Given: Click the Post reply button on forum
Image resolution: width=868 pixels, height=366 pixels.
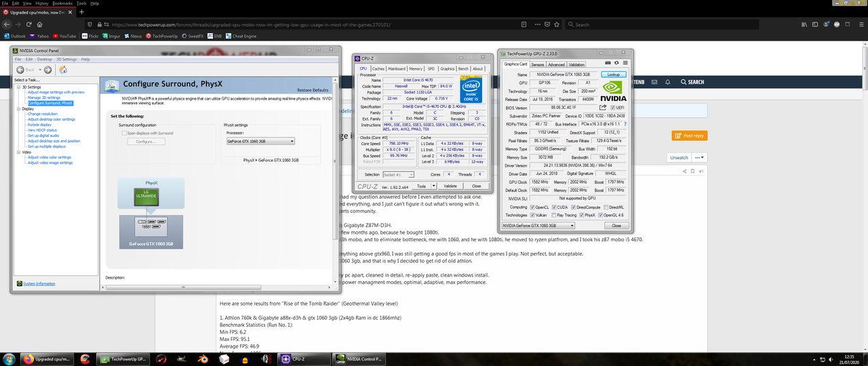Looking at the screenshot, I should point(689,136).
